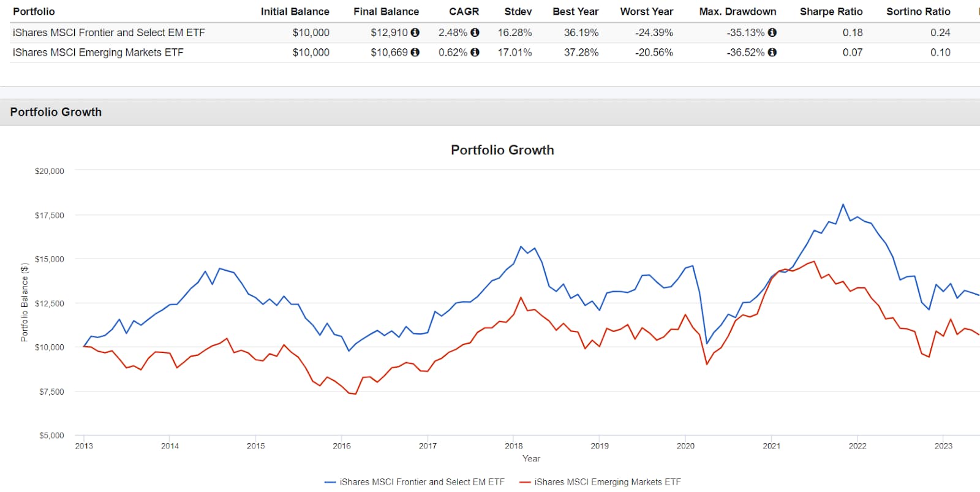The image size is (980, 492).
Task: Click the $15,000 y-axis label
Action: point(49,259)
